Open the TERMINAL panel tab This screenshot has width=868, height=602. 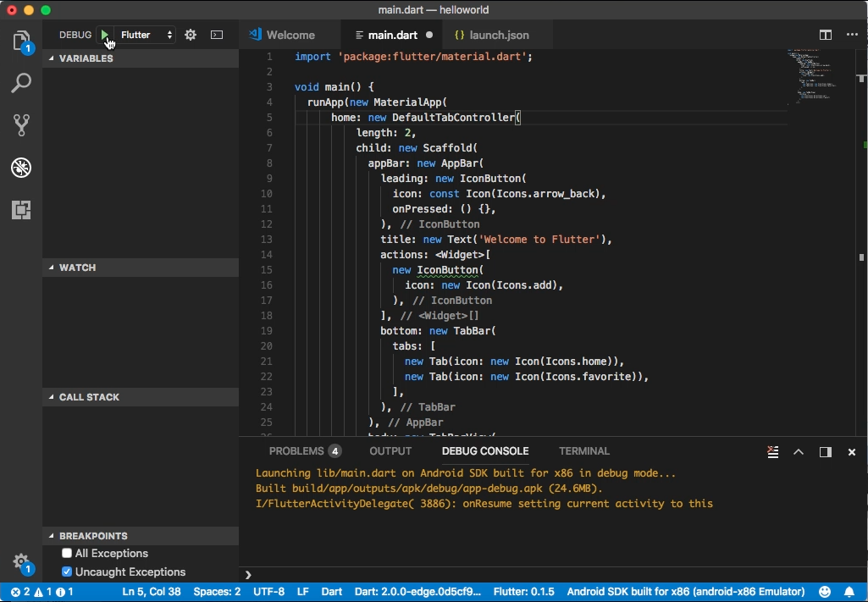584,451
